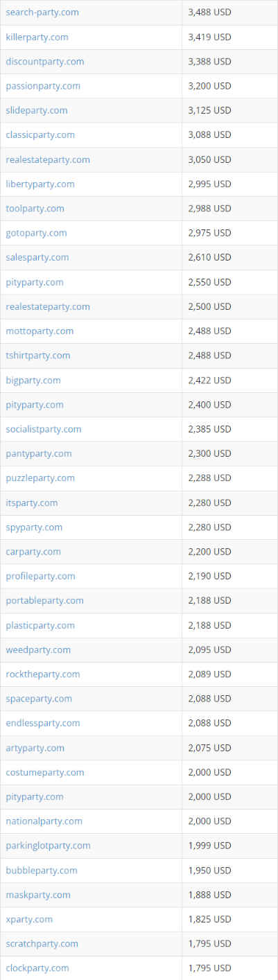Open tshirtparty.com domain link
The width and height of the screenshot is (278, 980).
click(38, 356)
